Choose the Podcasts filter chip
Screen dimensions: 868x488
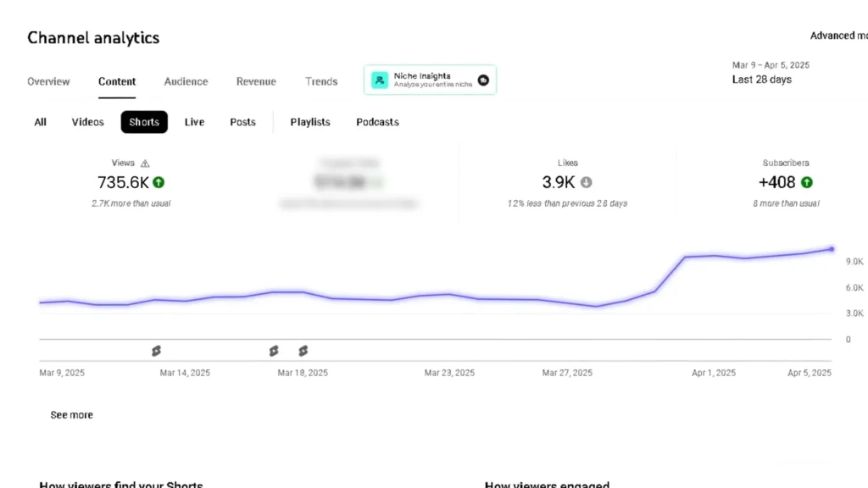(x=377, y=122)
